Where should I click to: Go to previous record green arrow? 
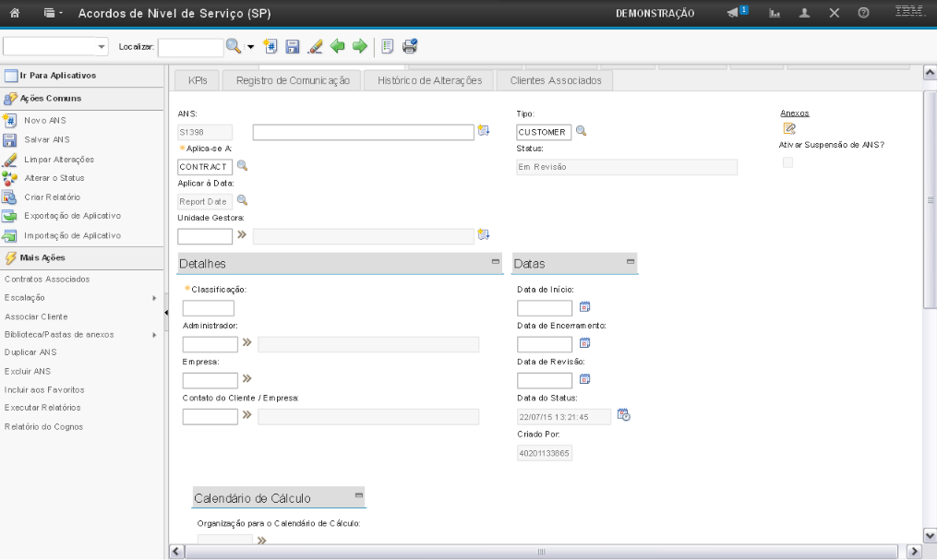pos(338,46)
